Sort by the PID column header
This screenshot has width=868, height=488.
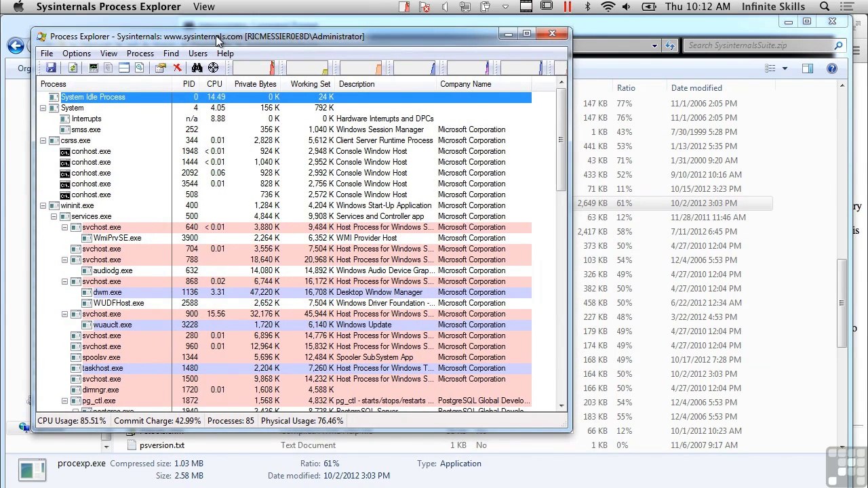[x=189, y=84]
